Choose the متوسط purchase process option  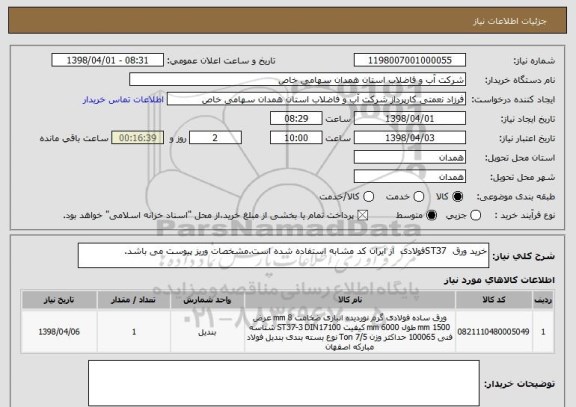coord(432,216)
